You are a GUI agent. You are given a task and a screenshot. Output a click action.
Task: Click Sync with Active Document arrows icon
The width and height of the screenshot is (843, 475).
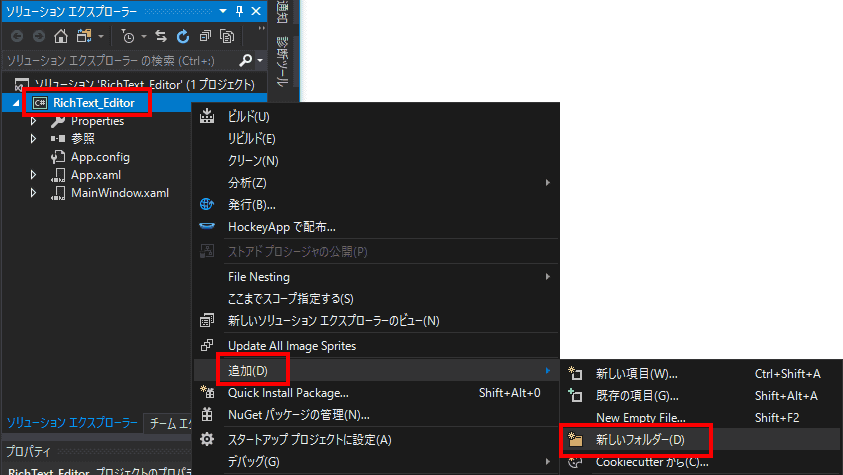[161, 36]
